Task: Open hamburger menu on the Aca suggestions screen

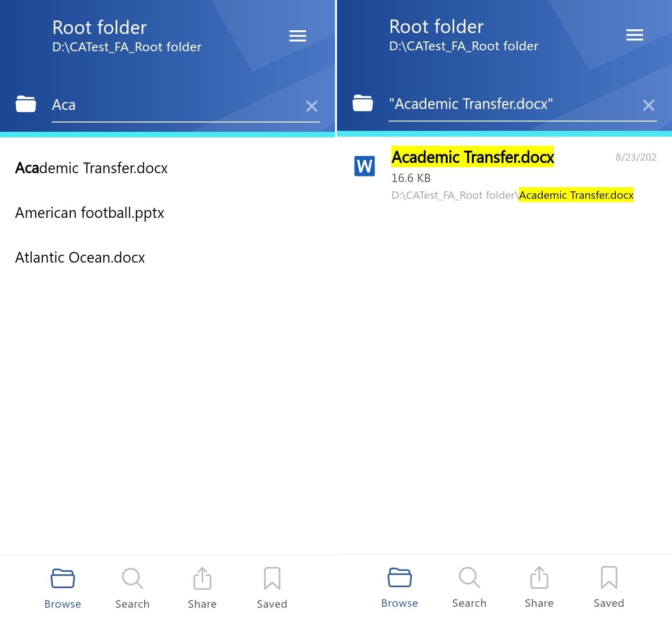Action: (297, 36)
